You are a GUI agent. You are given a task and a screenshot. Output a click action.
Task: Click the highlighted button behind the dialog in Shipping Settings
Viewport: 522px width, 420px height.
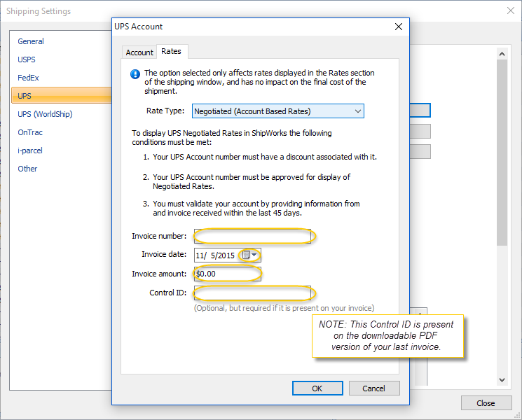(420, 110)
